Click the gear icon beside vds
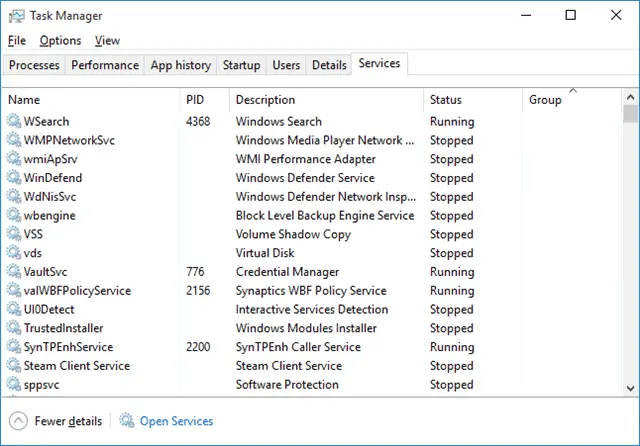Screen dimensions: 640x446 point(14,253)
